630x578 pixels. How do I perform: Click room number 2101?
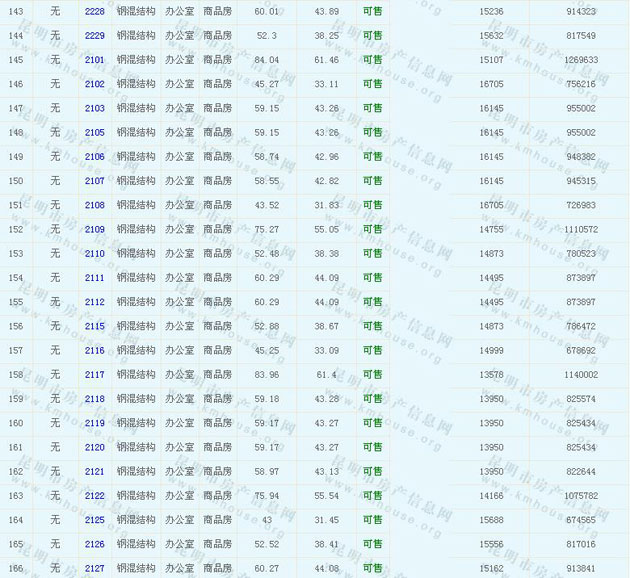pos(95,60)
